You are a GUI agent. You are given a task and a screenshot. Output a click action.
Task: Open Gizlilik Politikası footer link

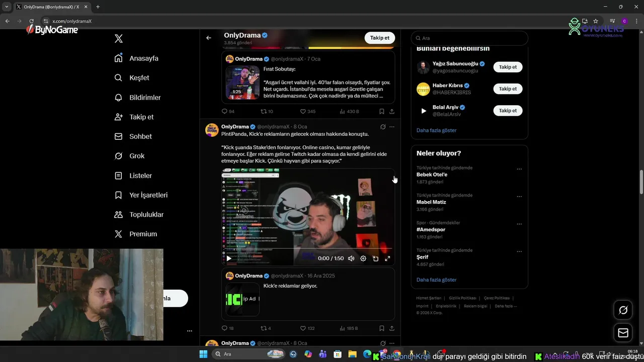[462, 298]
